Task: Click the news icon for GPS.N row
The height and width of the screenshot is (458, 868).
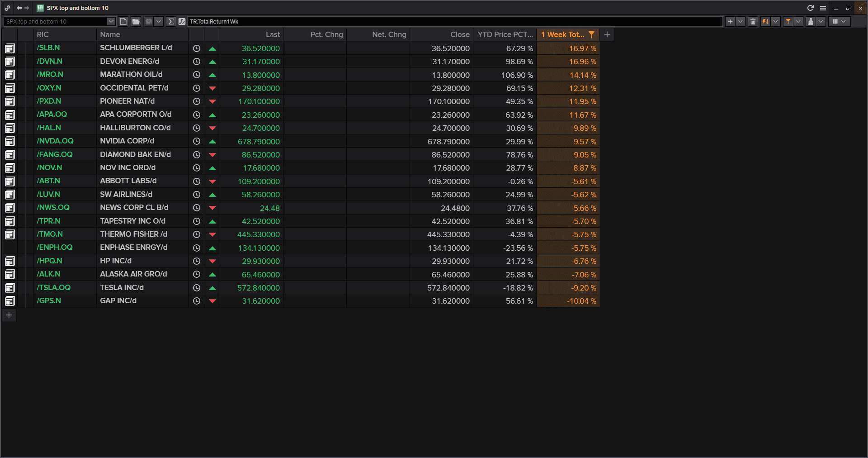Action: click(10, 301)
